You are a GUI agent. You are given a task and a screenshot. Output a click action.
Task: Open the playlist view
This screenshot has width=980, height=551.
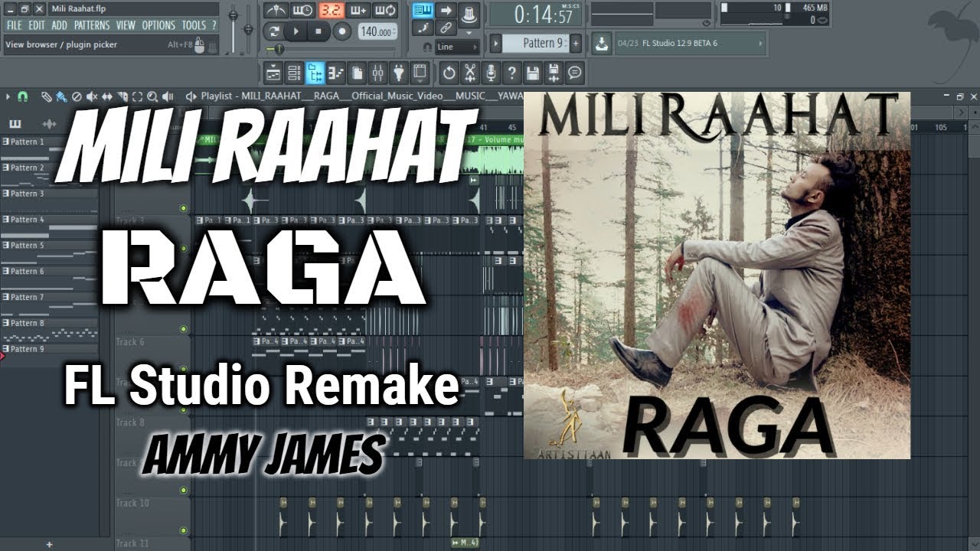tap(274, 73)
